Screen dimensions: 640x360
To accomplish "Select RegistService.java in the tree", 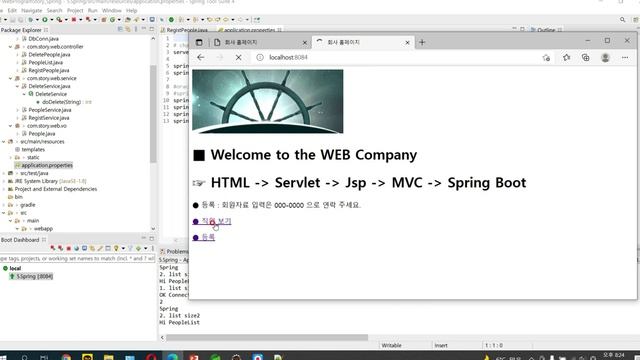I will click(49, 118).
